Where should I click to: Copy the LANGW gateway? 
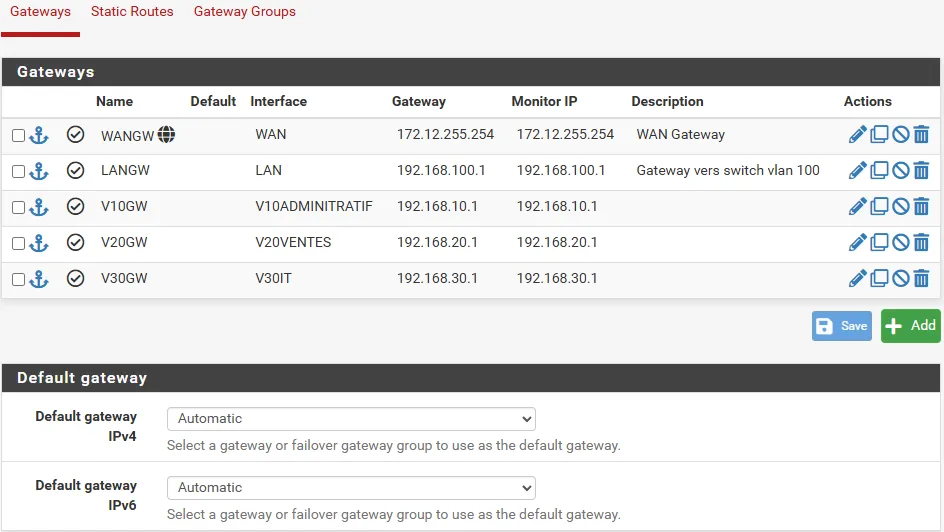coord(879,170)
